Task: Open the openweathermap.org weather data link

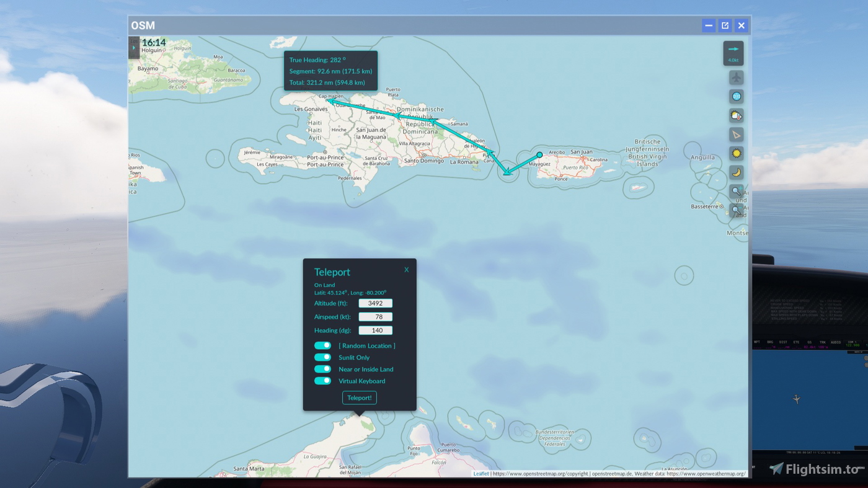Action: 707,474
